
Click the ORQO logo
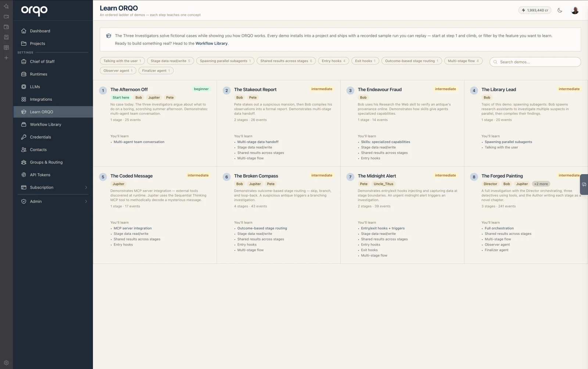click(x=34, y=11)
